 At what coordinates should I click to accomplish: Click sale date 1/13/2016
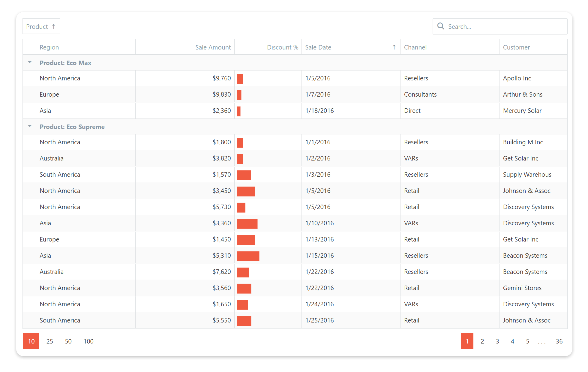tap(319, 239)
